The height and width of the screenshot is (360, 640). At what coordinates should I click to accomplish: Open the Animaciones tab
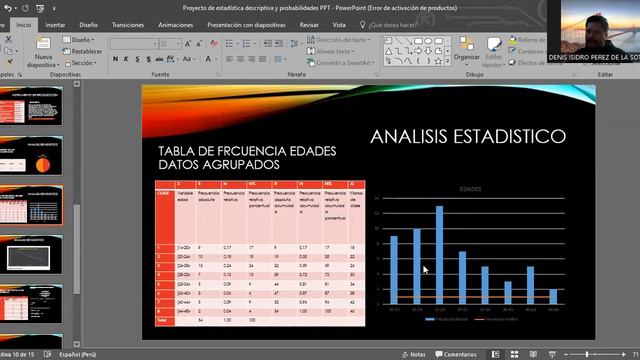pyautogui.click(x=176, y=25)
